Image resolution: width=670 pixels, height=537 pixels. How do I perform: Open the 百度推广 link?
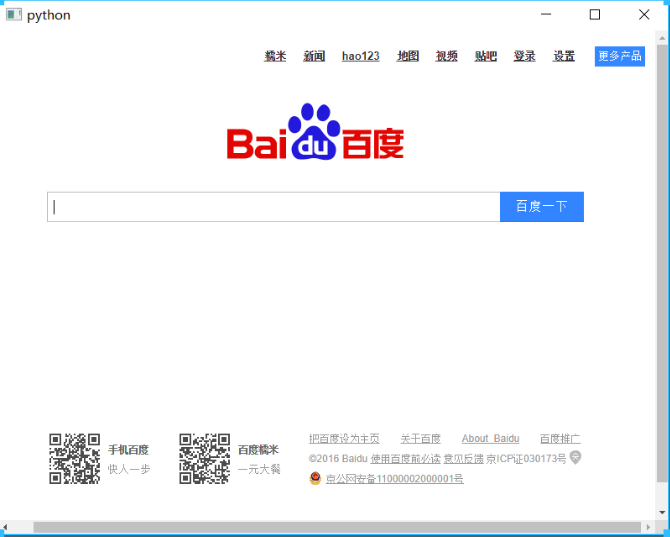point(560,439)
